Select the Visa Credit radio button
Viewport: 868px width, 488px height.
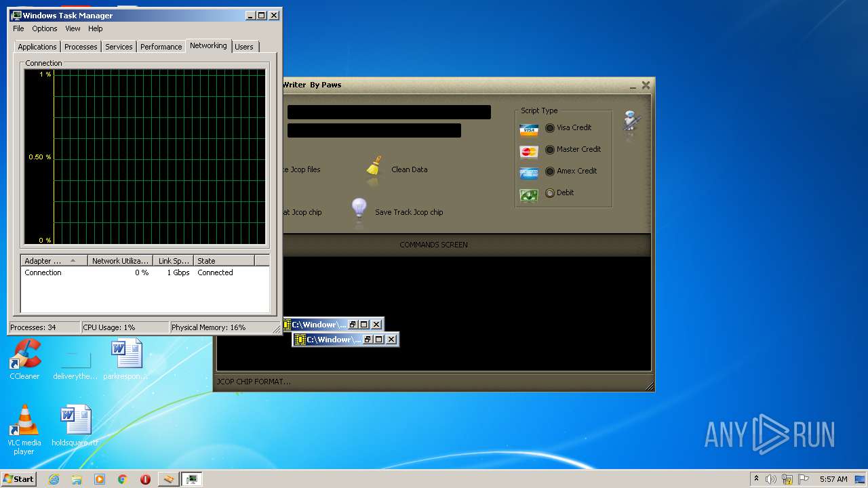pyautogui.click(x=549, y=127)
